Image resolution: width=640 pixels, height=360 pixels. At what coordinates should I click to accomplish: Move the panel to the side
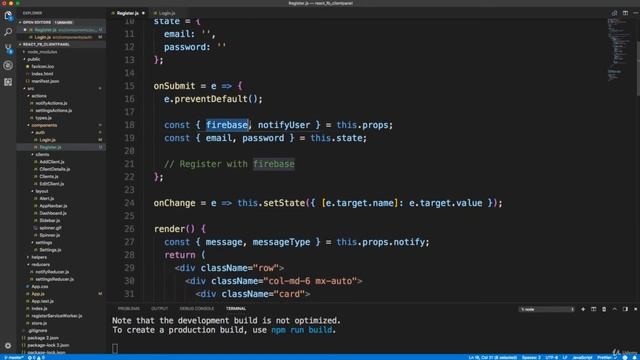[x=625, y=309]
